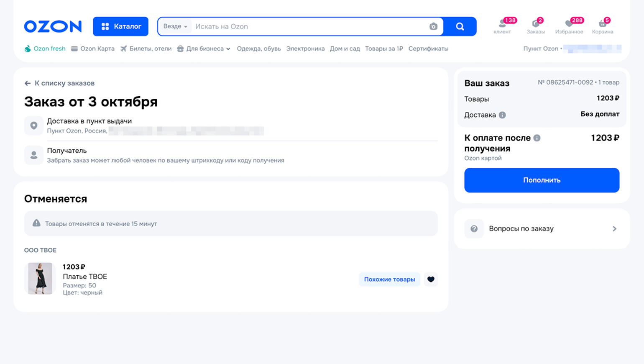644x364 pixels.
Task: Click the Получатель label
Action: [x=67, y=151]
